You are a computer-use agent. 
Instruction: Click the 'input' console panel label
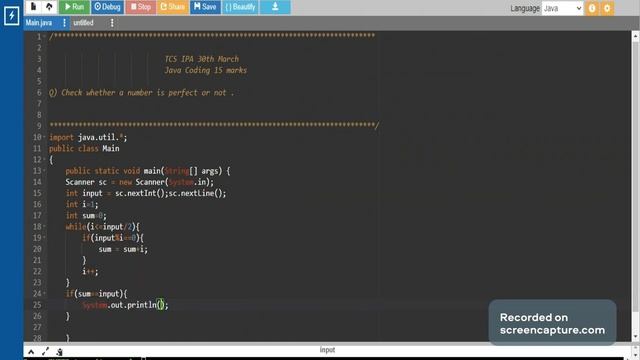pyautogui.click(x=327, y=350)
